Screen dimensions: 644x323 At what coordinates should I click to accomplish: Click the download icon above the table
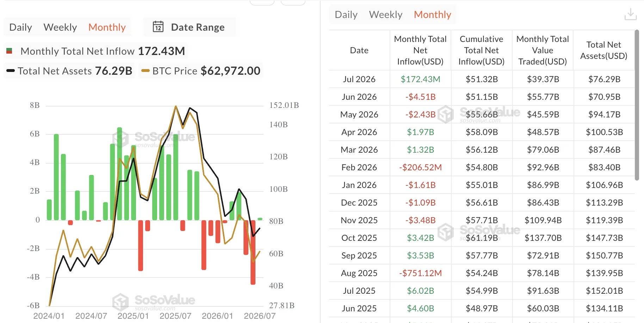pos(630,14)
